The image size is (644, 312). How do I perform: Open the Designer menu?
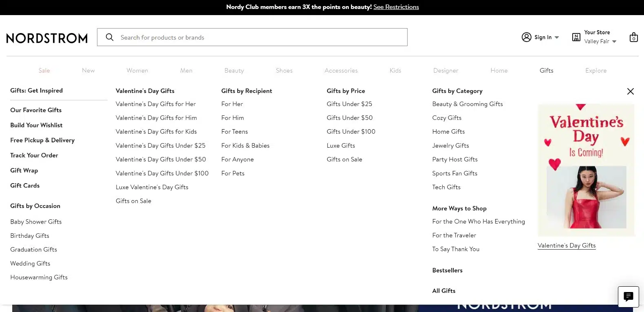click(x=446, y=71)
